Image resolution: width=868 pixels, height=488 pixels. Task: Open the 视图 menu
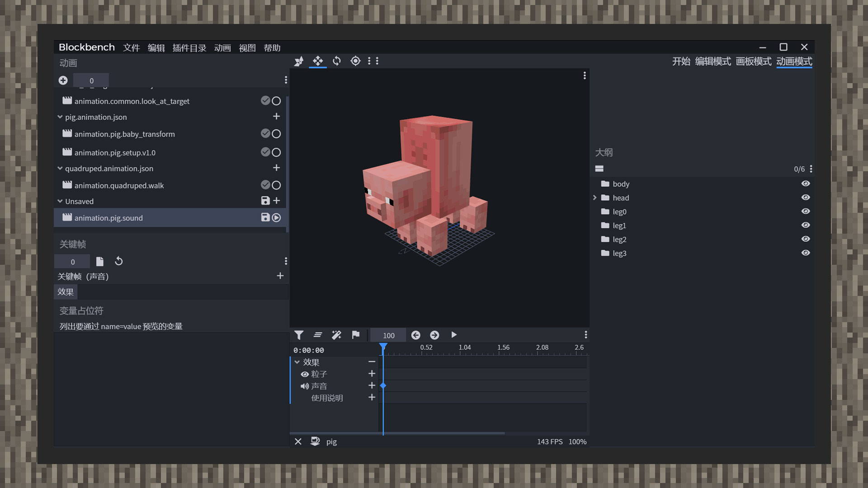point(247,48)
